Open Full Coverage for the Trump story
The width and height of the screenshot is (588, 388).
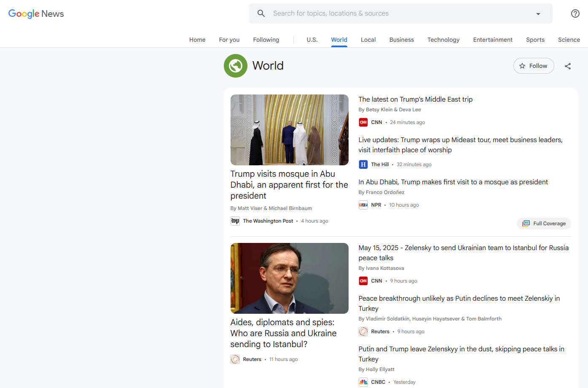click(544, 224)
